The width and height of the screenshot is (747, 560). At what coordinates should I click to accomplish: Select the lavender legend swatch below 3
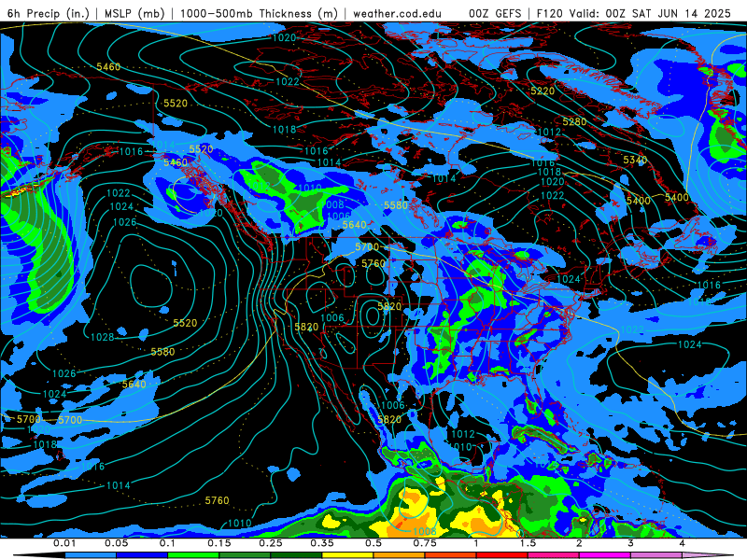pos(656,555)
